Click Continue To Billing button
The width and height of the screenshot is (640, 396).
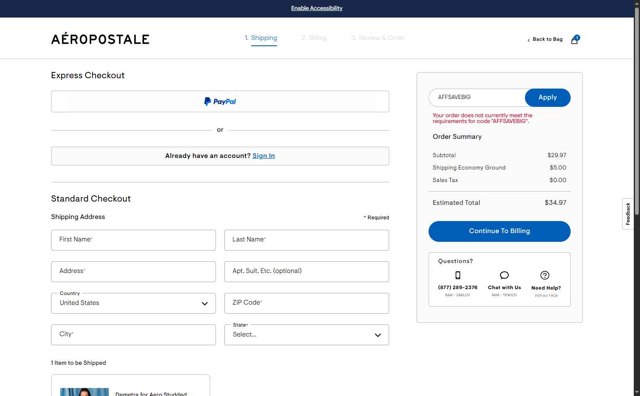[499, 231]
